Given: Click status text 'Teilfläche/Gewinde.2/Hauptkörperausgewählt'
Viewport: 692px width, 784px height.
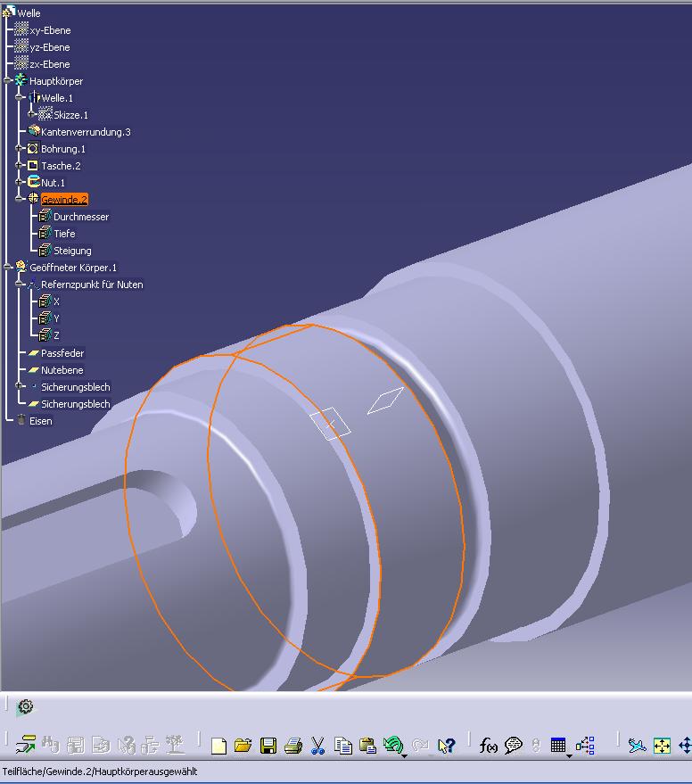Looking at the screenshot, I should coord(100,772).
